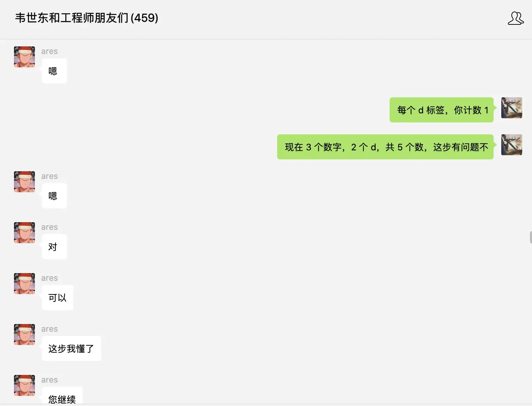Click ares avatar beside 您继续 message
532x406 pixels.
click(x=24, y=385)
